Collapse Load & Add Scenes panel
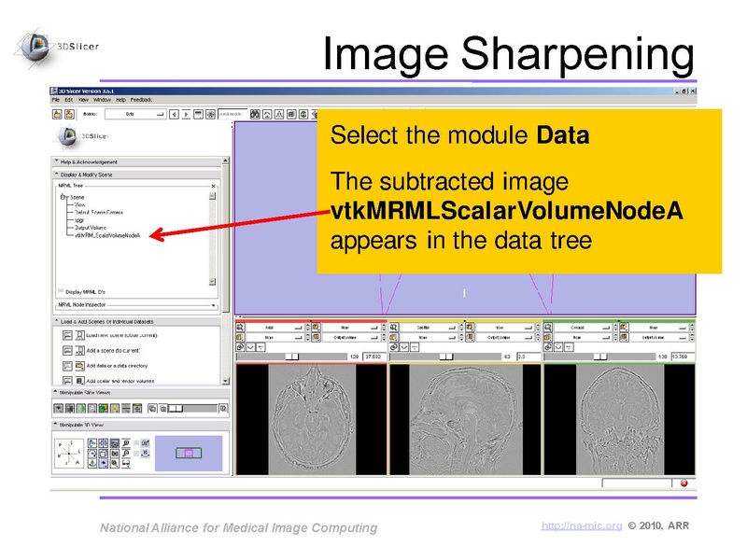747x560 pixels. click(136, 322)
